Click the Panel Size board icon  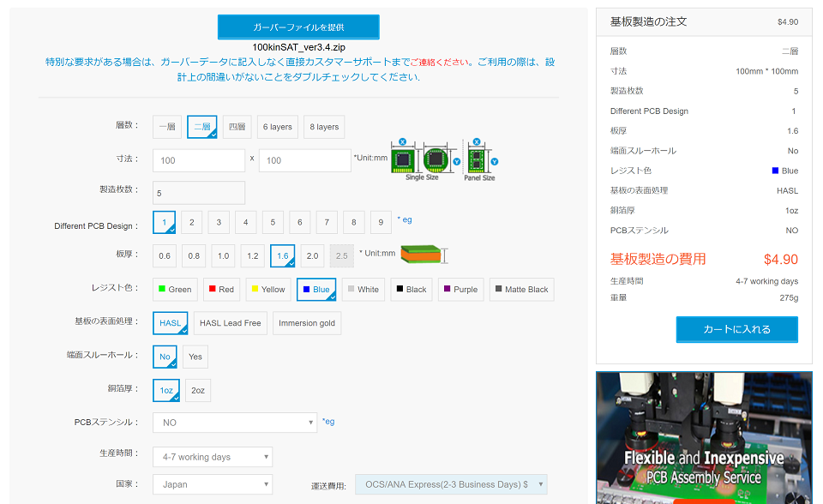pos(478,159)
